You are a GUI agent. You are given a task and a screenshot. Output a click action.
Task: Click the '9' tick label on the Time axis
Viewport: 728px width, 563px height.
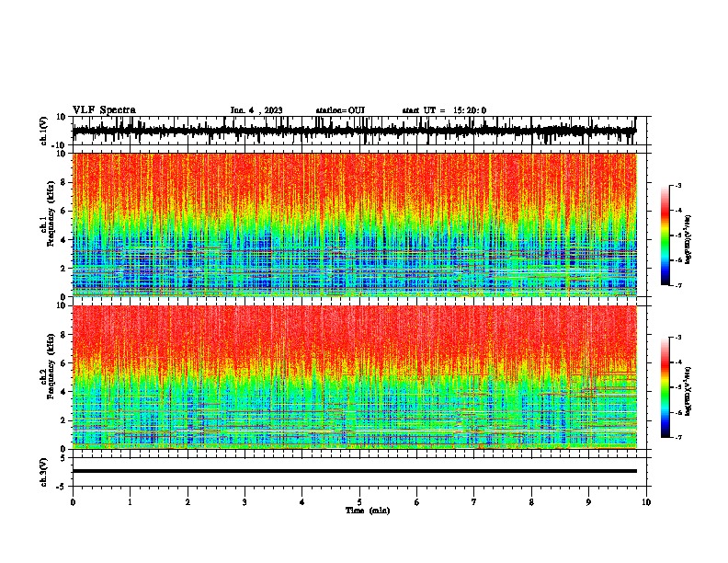[x=588, y=502]
